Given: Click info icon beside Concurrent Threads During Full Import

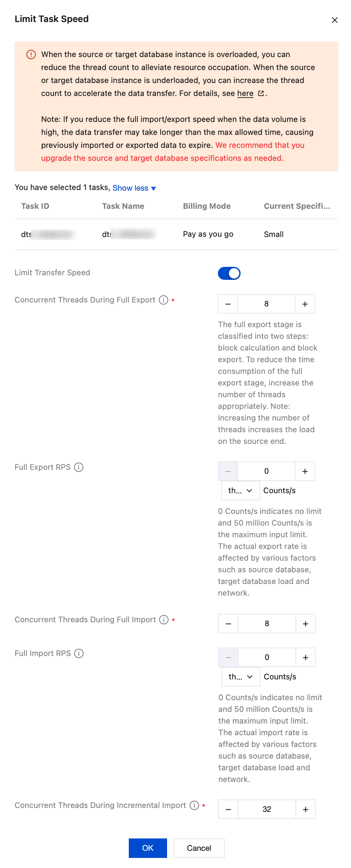Looking at the screenshot, I should [164, 620].
